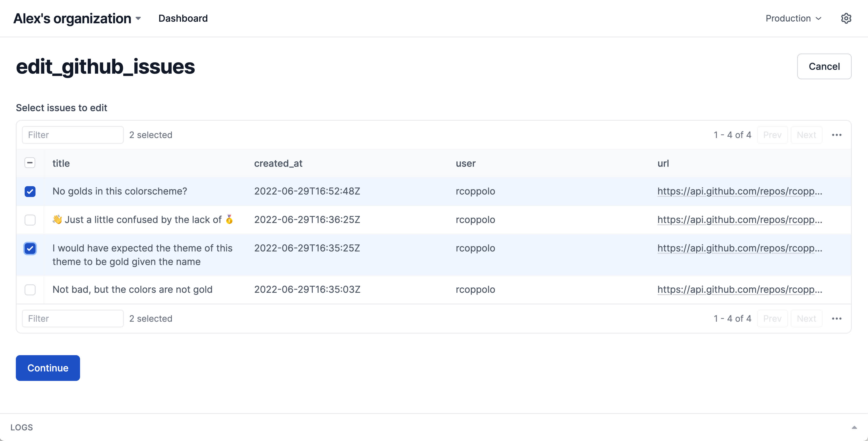Sort by the created_at column header
This screenshot has width=868, height=441.
point(278,163)
